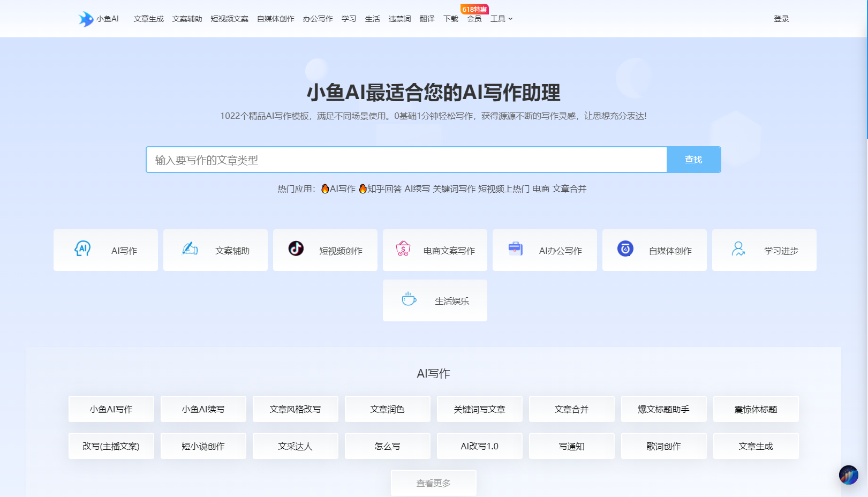The width and height of the screenshot is (868, 497).
Task: Open the AI写作 category head icon
Action: [x=82, y=248]
